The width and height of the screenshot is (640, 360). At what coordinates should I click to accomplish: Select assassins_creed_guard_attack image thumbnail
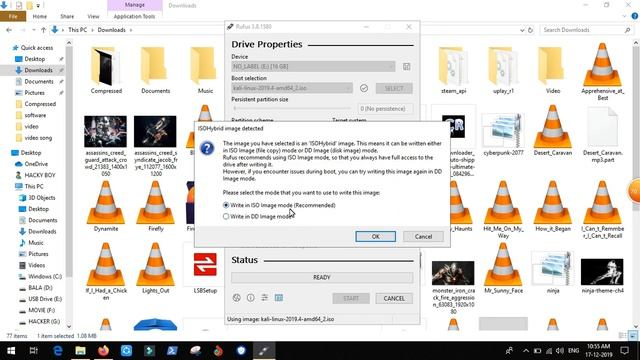105,131
